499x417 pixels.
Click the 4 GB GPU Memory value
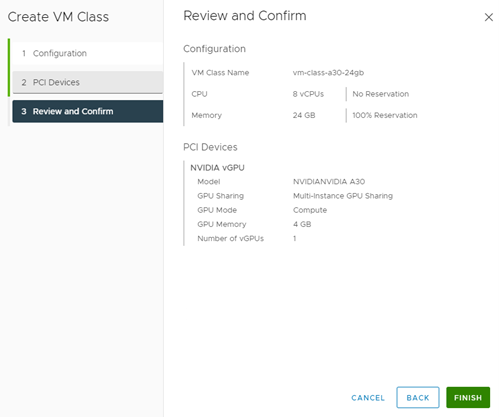coord(302,224)
